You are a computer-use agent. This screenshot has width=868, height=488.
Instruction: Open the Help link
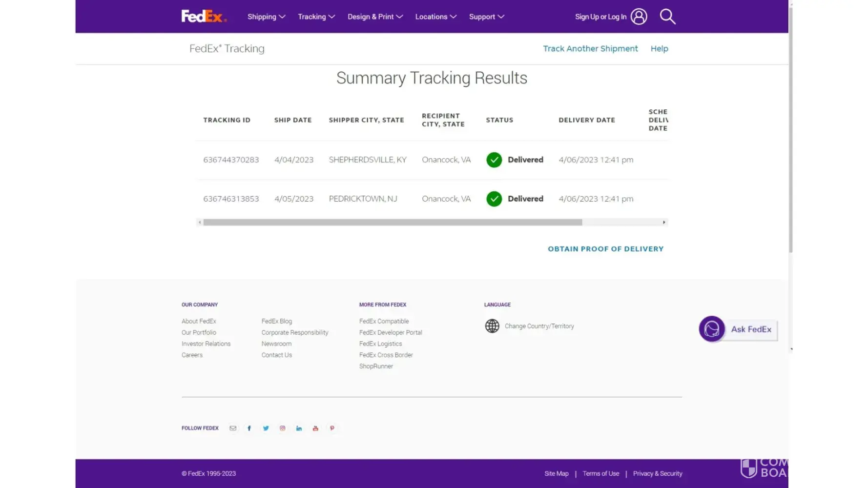[x=659, y=49]
